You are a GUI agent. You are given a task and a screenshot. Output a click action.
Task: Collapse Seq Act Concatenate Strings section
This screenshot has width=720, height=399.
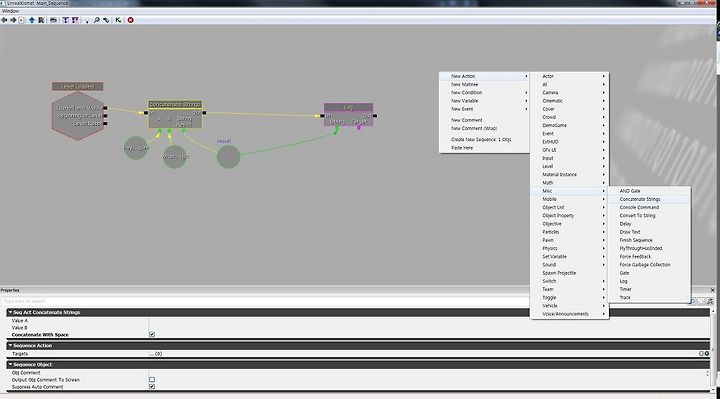(10, 312)
